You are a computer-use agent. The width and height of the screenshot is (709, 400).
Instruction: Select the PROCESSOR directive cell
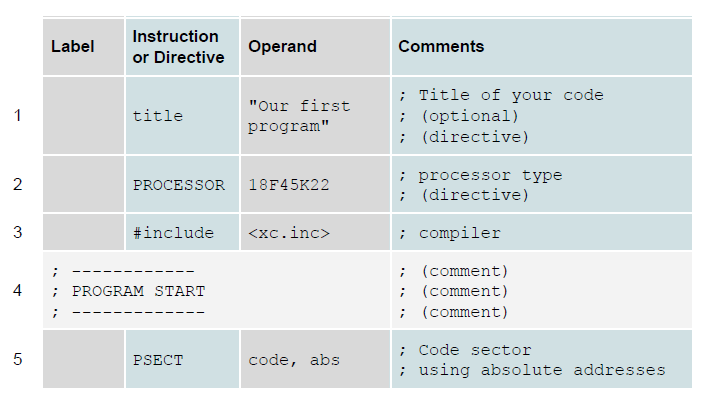[182, 184]
